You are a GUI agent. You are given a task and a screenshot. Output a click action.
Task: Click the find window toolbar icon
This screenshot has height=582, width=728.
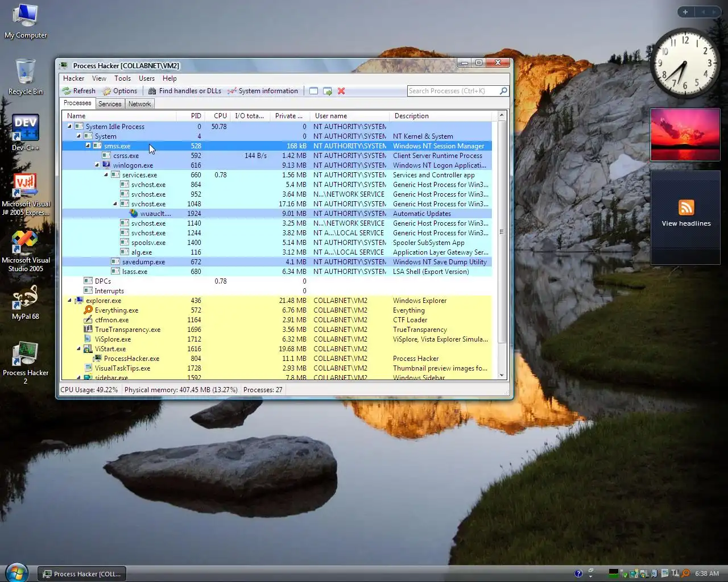click(x=313, y=91)
